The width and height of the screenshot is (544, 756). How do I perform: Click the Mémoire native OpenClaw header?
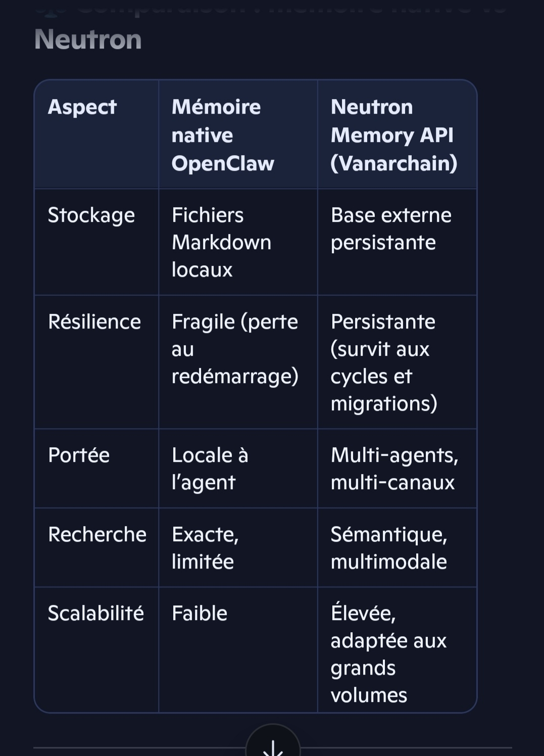coord(223,135)
